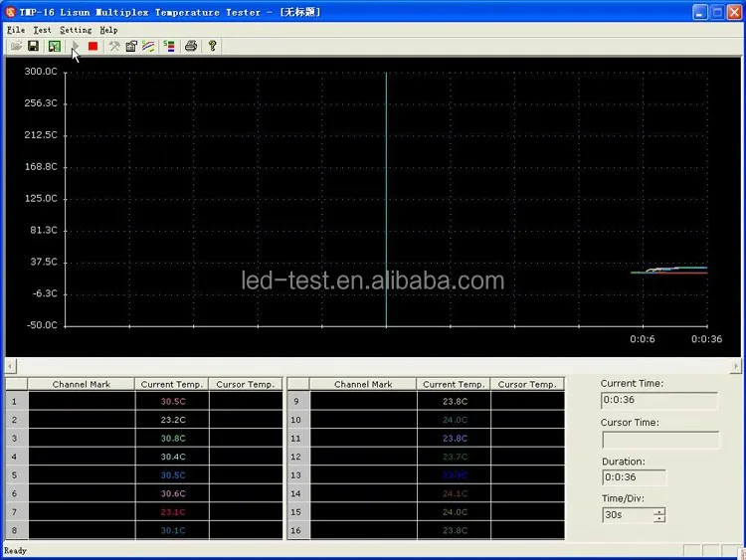The height and width of the screenshot is (560, 746).
Task: Select channel row number 15
Action: (296, 512)
